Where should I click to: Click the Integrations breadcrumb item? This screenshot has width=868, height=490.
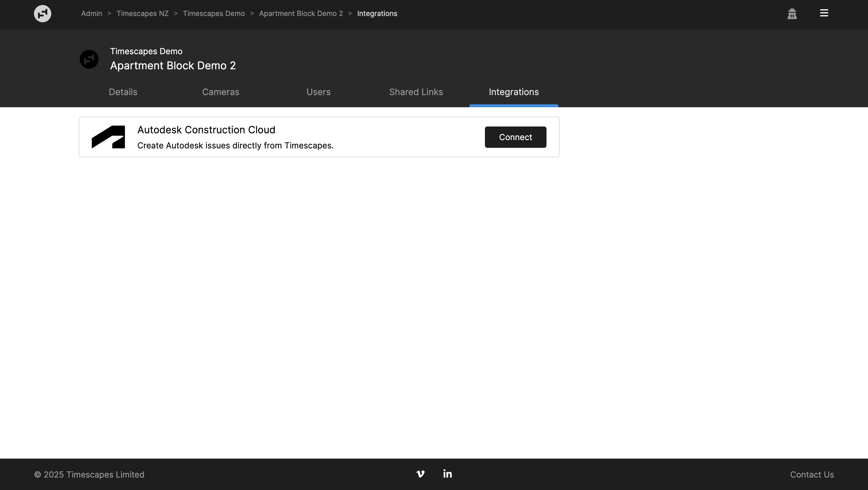377,14
